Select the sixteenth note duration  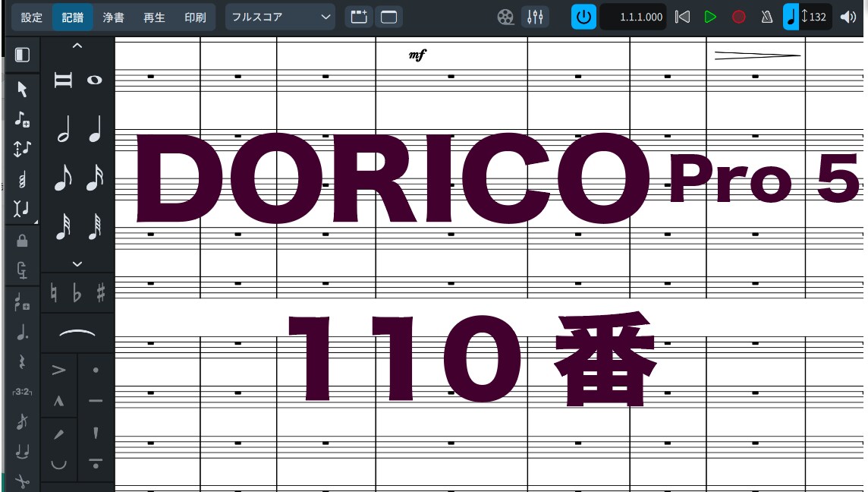point(95,178)
